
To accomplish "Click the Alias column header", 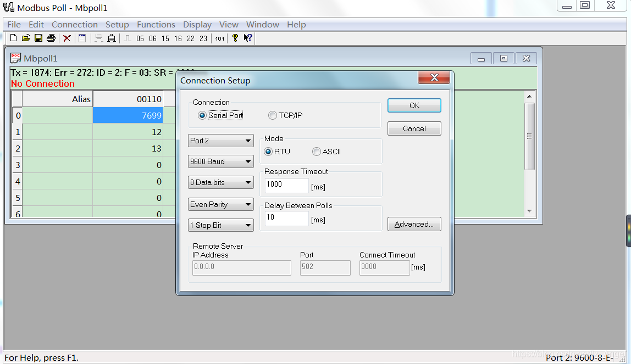I will 58,99.
